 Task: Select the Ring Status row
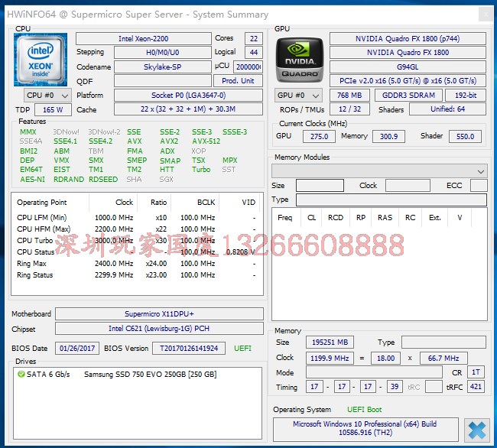pyautogui.click(x=137, y=275)
